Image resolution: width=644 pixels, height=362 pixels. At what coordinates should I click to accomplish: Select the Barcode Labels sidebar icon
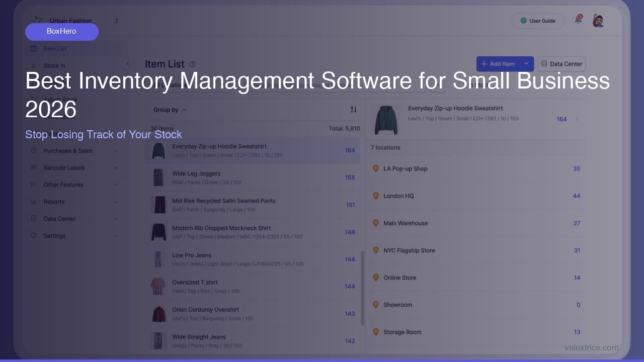(34, 167)
